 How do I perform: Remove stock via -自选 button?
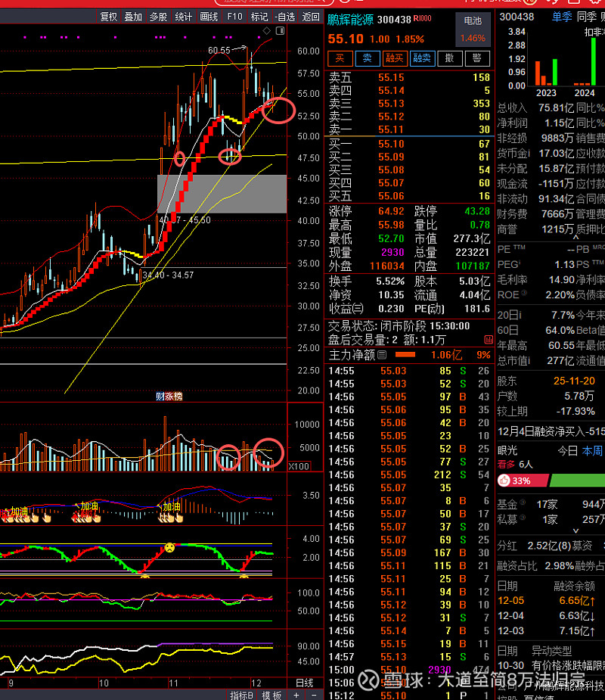tap(285, 17)
